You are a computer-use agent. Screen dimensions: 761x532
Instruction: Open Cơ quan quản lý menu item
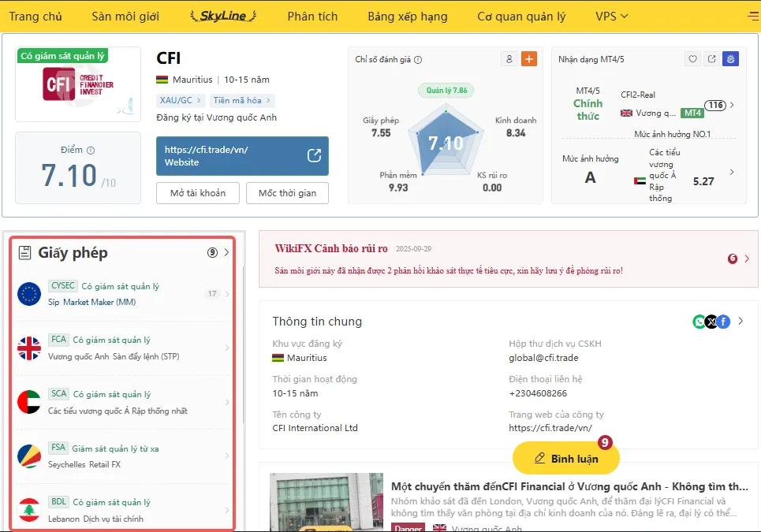point(521,16)
